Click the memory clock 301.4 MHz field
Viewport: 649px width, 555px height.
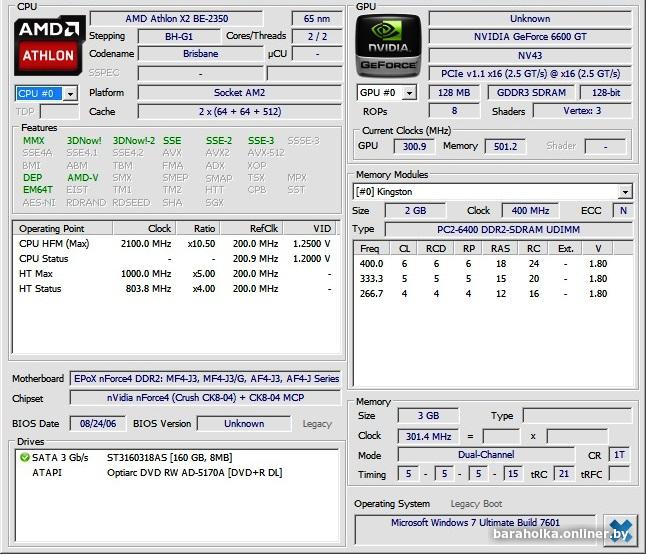428,436
